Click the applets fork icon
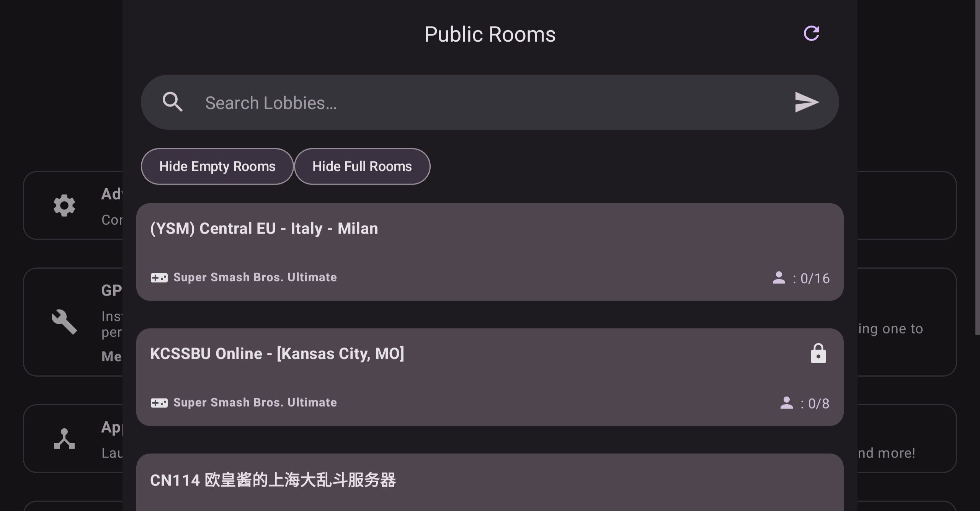 [64, 439]
